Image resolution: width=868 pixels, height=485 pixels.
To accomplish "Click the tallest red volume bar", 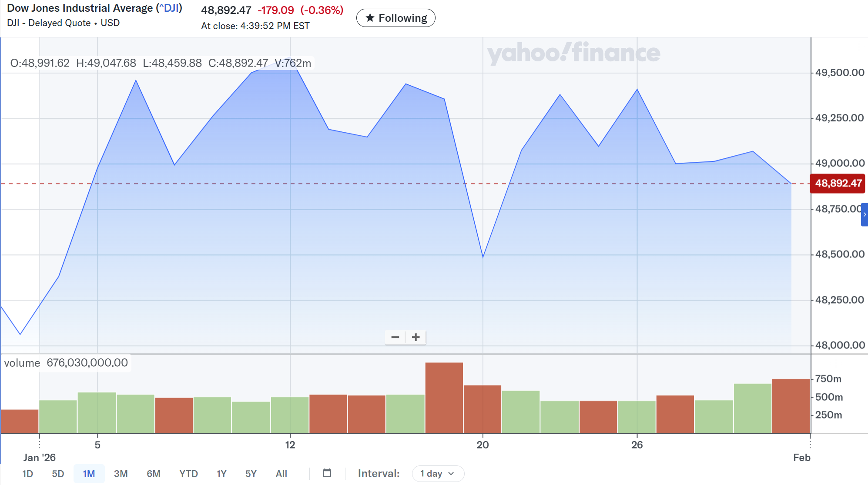I will click(444, 398).
